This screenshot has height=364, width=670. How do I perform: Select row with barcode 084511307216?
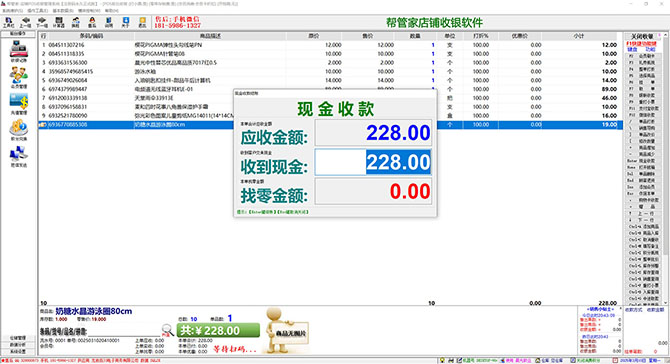pos(330,45)
